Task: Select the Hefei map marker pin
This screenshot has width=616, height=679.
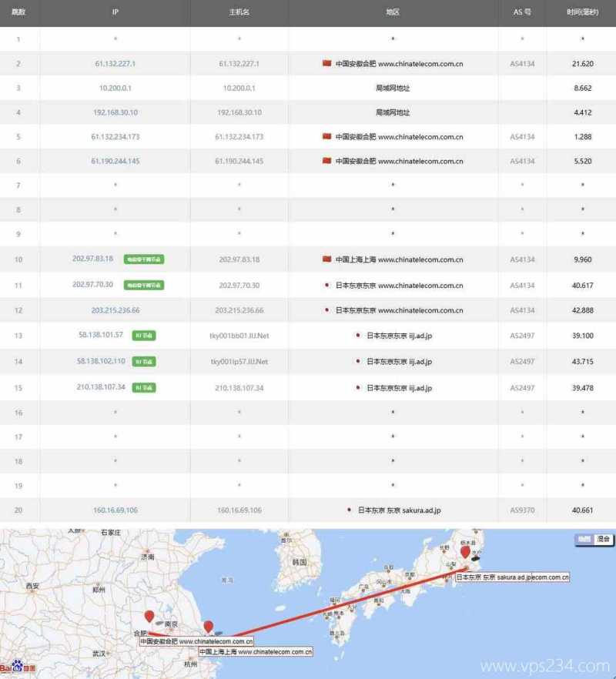Action: coord(148,617)
